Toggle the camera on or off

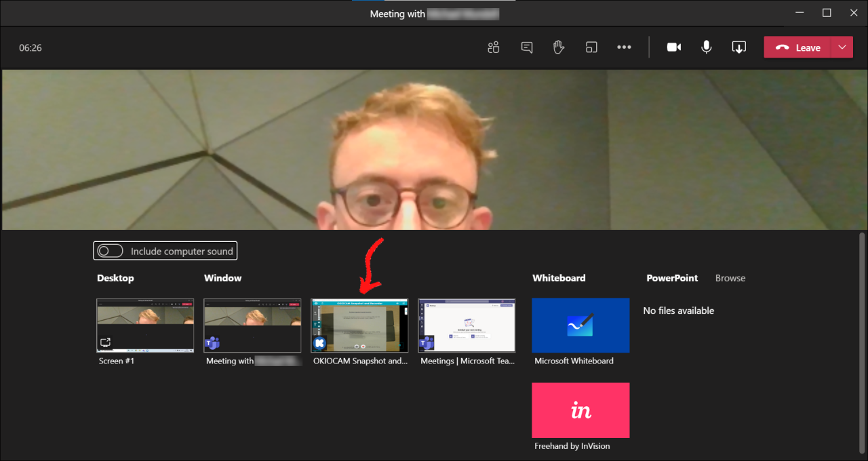[x=673, y=47]
